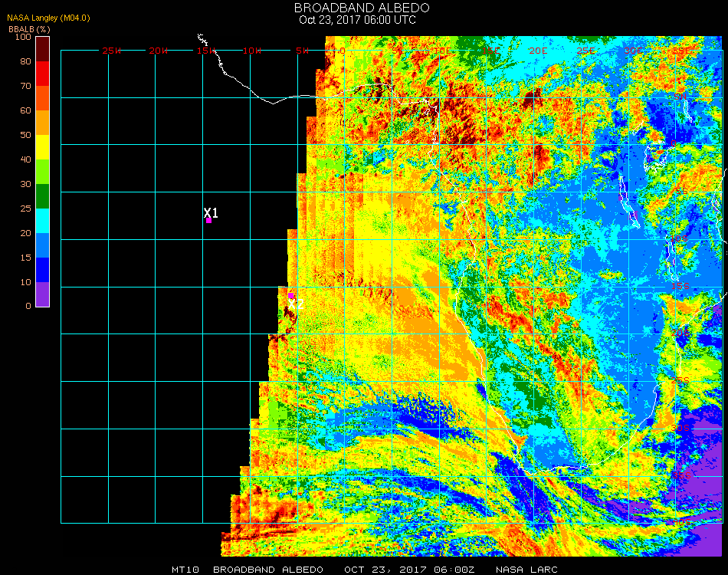Click the '25E' longitude label
The height and width of the screenshot is (575, 728).
pos(586,51)
